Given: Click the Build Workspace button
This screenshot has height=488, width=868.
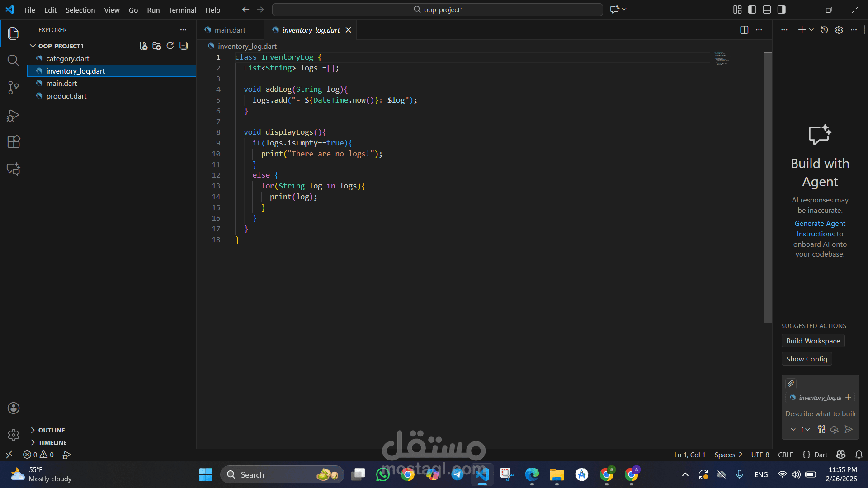Looking at the screenshot, I should pos(813,341).
